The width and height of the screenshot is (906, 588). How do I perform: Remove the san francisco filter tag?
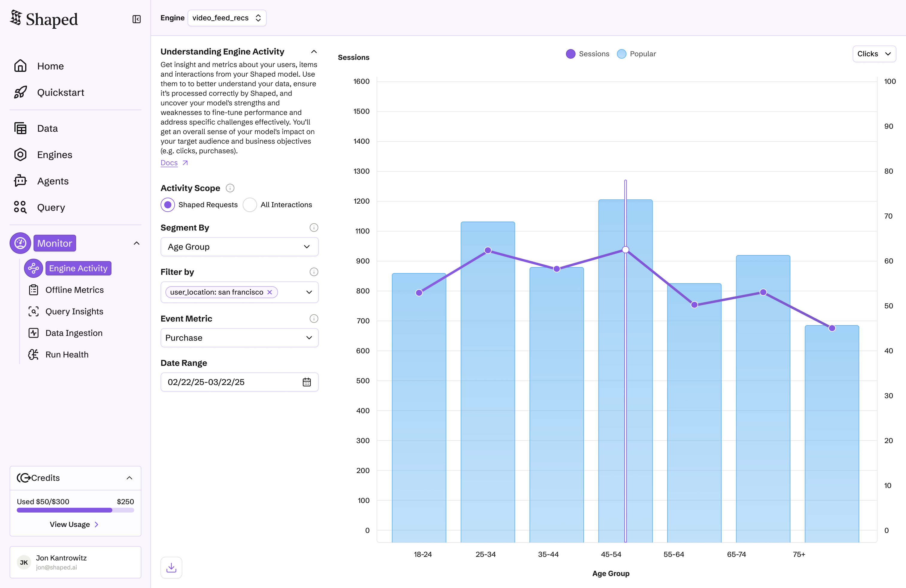coord(270,292)
